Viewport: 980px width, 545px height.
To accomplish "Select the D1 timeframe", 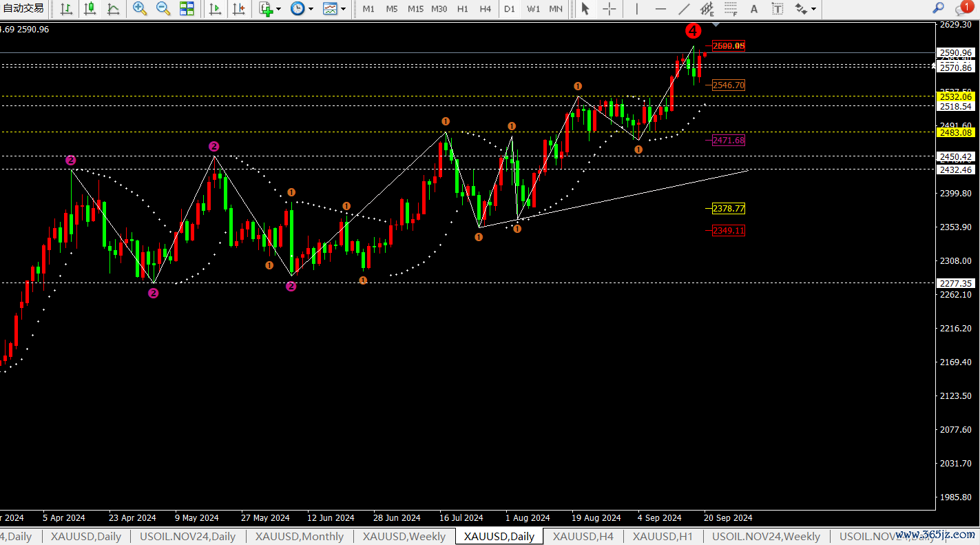I will (509, 9).
